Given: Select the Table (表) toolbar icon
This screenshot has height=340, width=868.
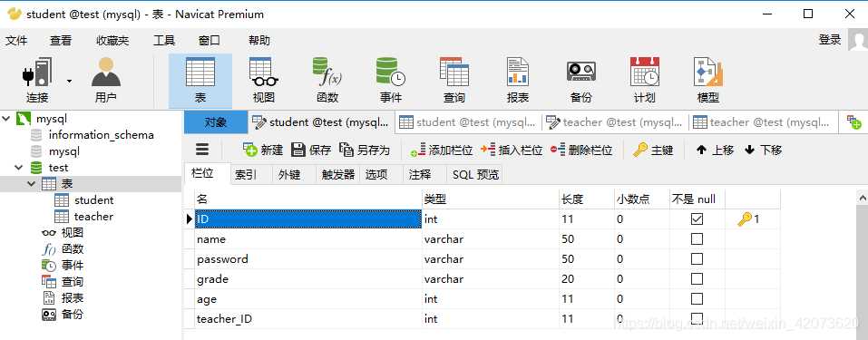Looking at the screenshot, I should [x=200, y=81].
